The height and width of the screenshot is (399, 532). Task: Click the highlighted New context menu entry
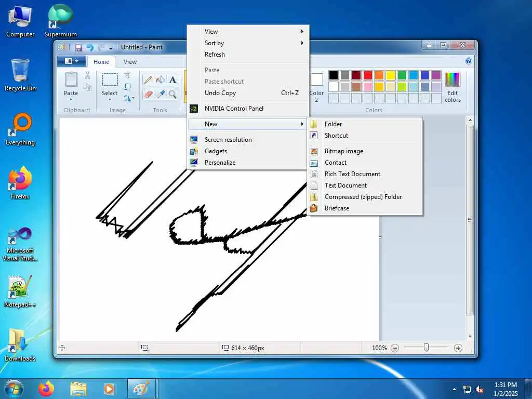point(248,124)
